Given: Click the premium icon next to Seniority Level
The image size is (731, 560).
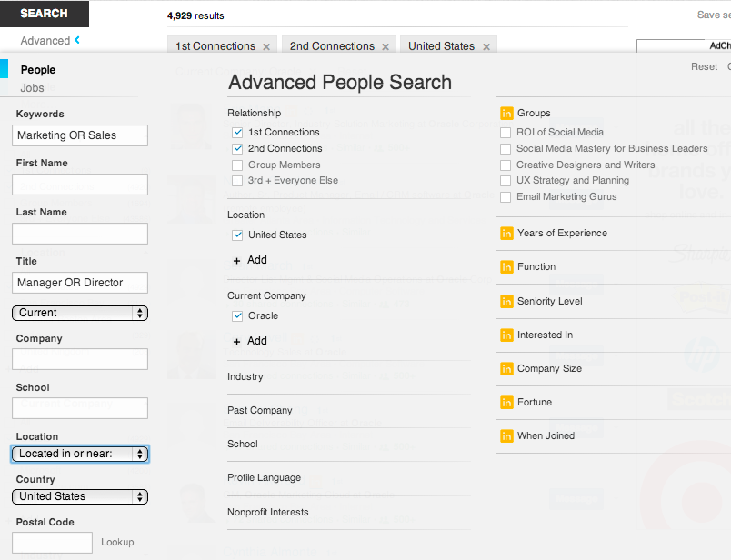Looking at the screenshot, I should pyautogui.click(x=506, y=302).
